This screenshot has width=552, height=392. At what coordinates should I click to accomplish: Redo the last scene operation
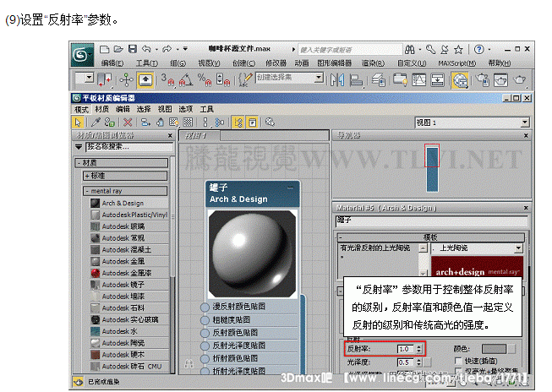point(167,49)
